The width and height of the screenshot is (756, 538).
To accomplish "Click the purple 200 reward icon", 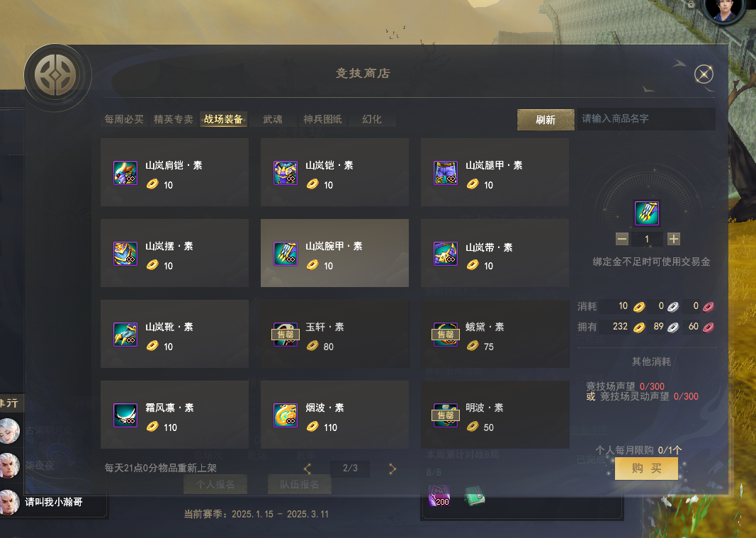I will pos(439,495).
